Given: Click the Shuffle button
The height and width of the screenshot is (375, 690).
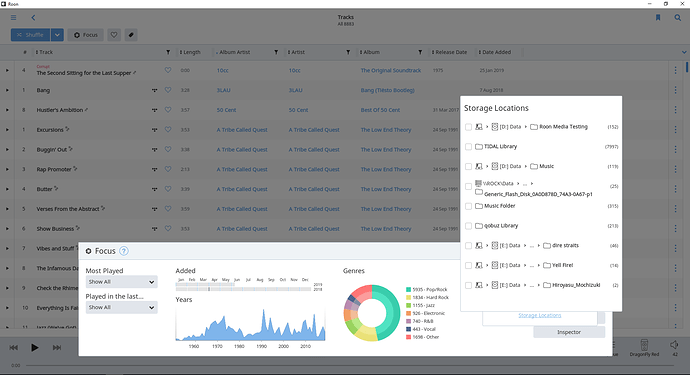Looking at the screenshot, I should (30, 35).
